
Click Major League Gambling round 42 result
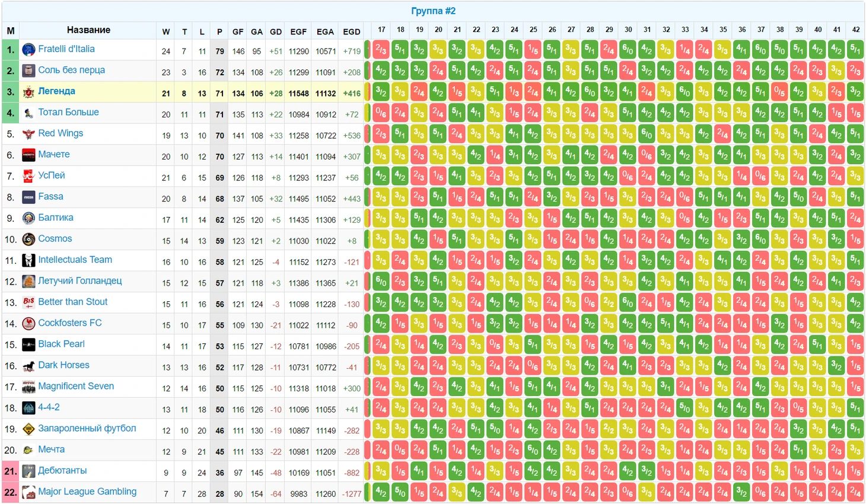855,492
